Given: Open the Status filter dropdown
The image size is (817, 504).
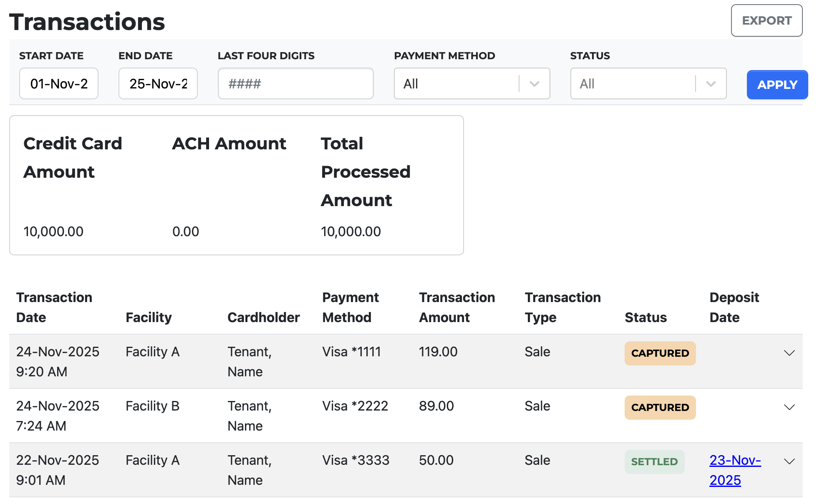Looking at the screenshot, I should tap(648, 84).
